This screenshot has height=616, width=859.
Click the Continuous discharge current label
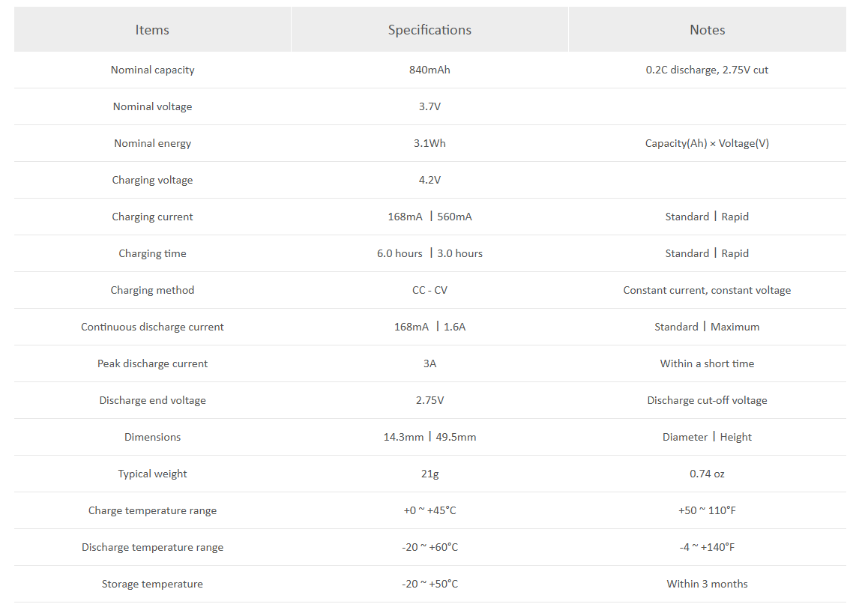[152, 327]
